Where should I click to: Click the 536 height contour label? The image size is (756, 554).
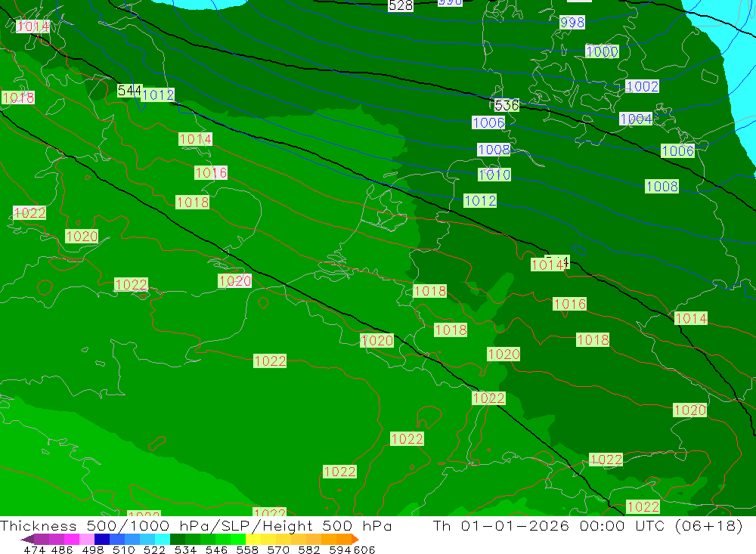click(x=507, y=104)
